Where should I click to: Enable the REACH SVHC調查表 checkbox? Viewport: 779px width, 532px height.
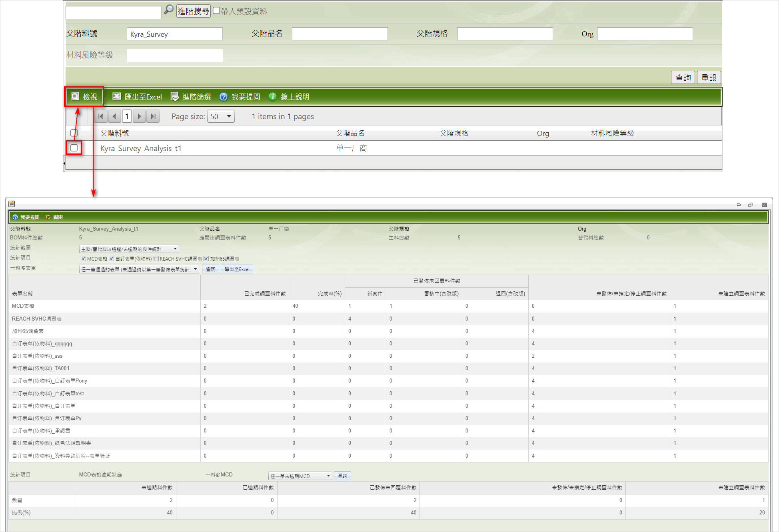pyautogui.click(x=156, y=259)
